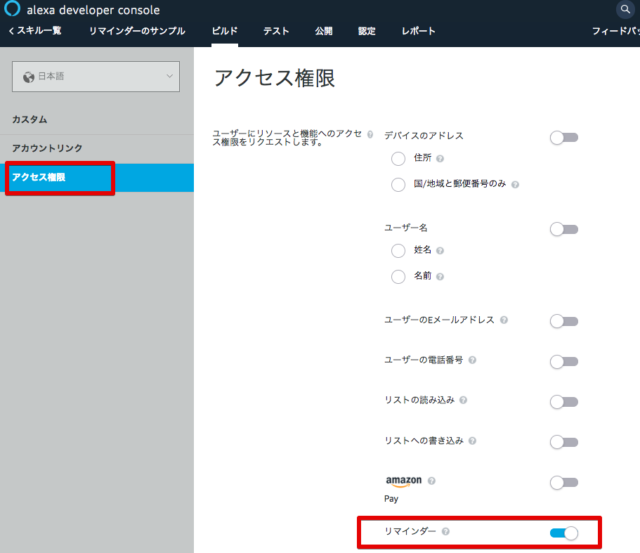The image size is (640, 553).
Task: Enable リストへの書き込み toggle
Action: (564, 442)
